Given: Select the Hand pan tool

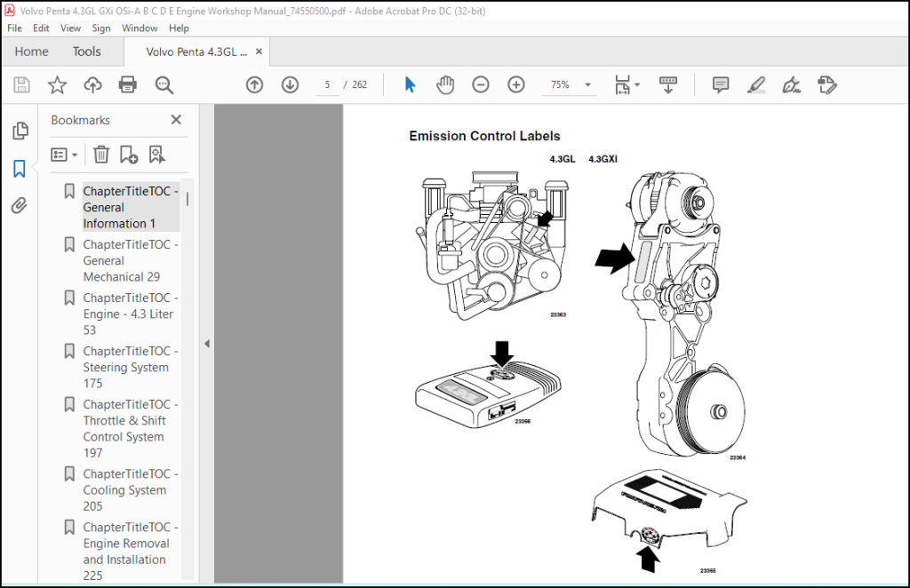Looking at the screenshot, I should 445,84.
